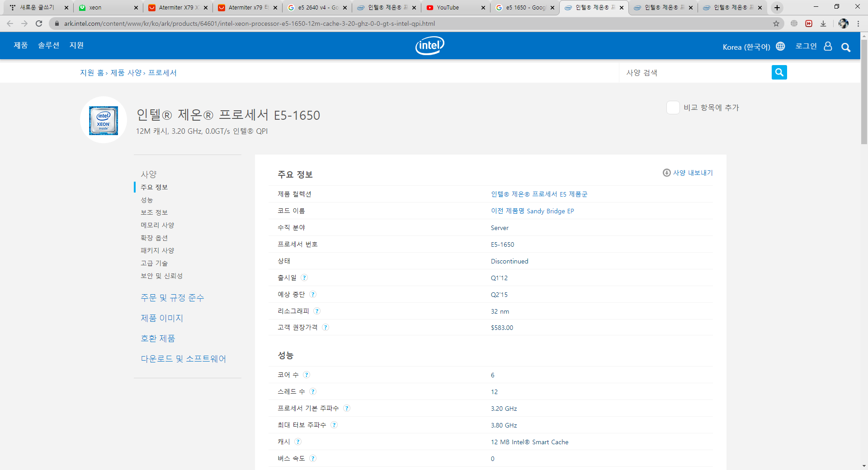The width and height of the screenshot is (868, 470).
Task: Open 호환 제품 sidebar link
Action: click(158, 338)
